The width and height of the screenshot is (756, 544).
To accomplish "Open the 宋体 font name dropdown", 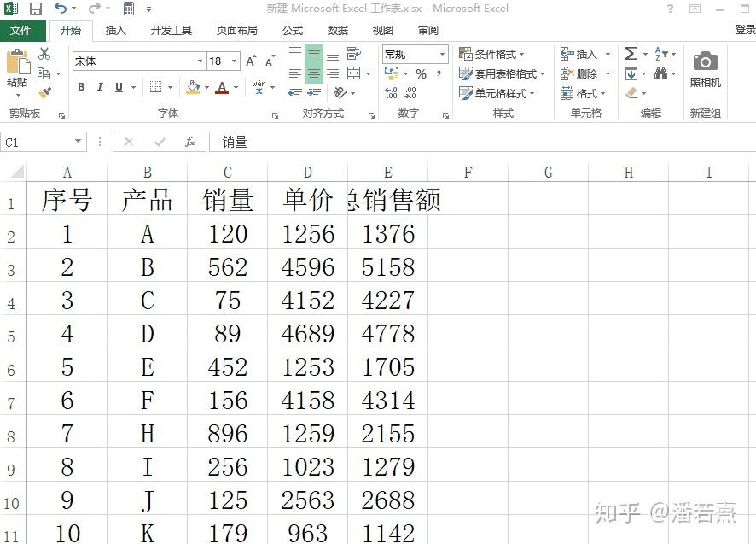I will 198,61.
